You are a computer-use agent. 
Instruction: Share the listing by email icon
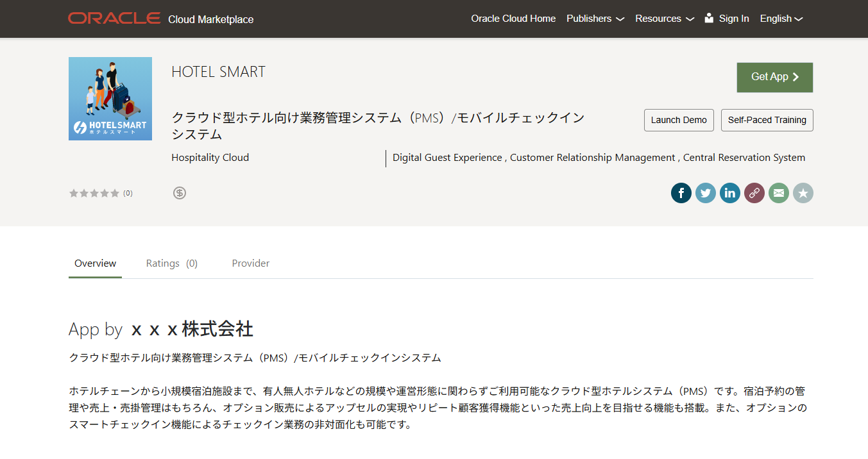[x=778, y=193]
